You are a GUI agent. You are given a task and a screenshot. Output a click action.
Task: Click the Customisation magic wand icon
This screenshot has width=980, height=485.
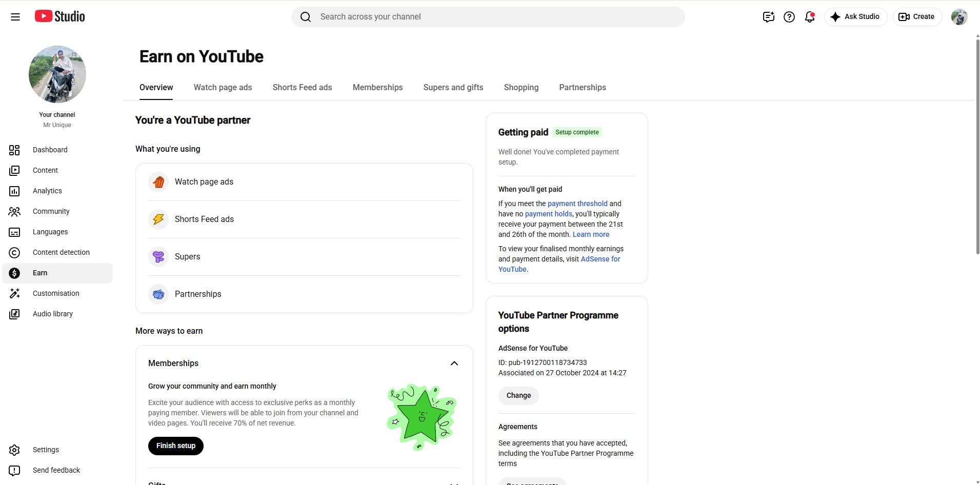tap(14, 293)
